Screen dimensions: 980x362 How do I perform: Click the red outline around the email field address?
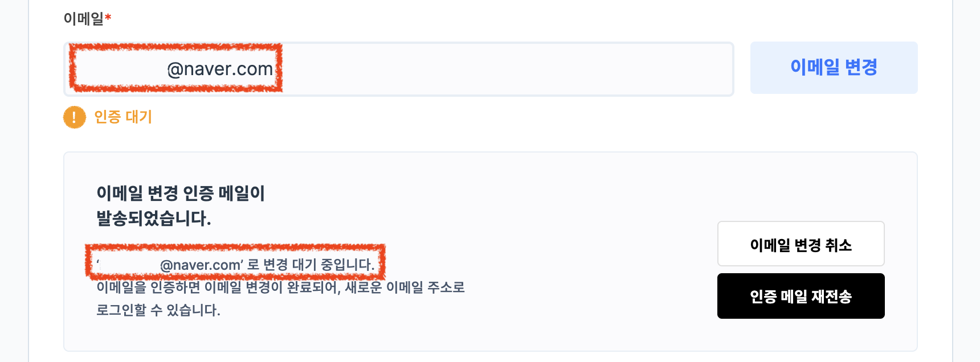pos(176,47)
